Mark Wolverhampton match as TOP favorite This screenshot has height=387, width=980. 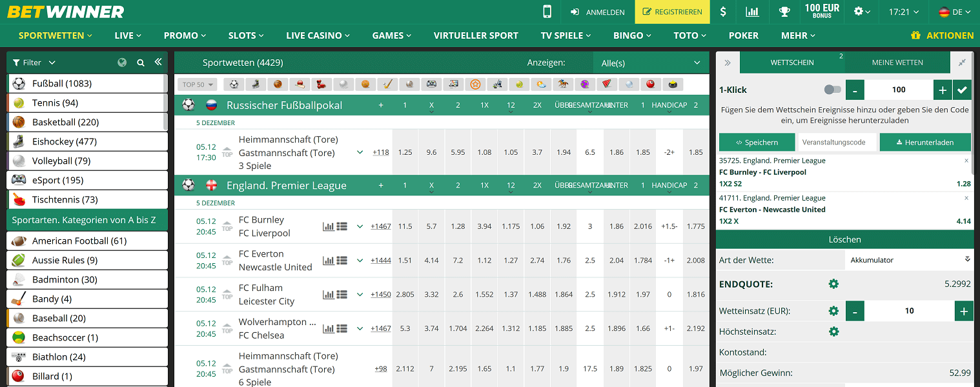[227, 329]
